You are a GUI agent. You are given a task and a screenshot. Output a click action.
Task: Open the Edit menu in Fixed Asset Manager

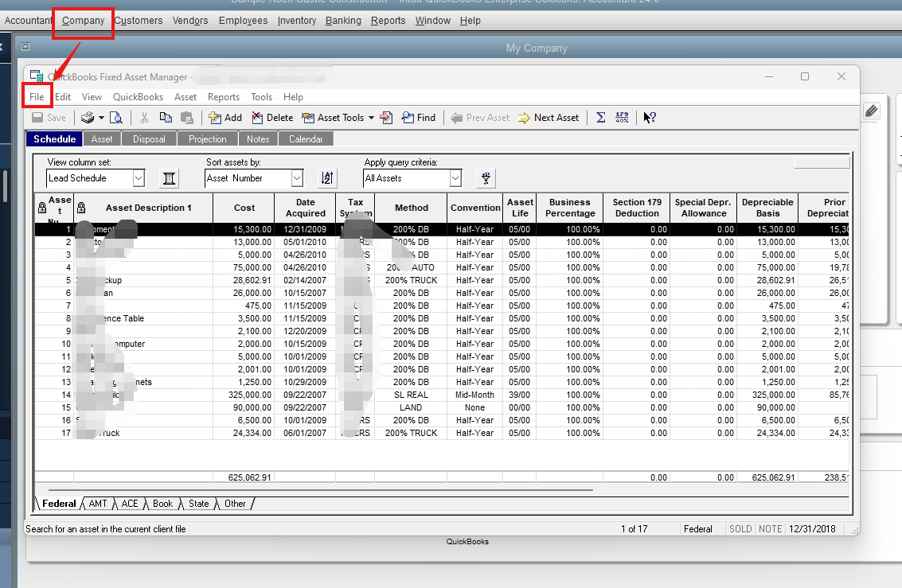(63, 96)
